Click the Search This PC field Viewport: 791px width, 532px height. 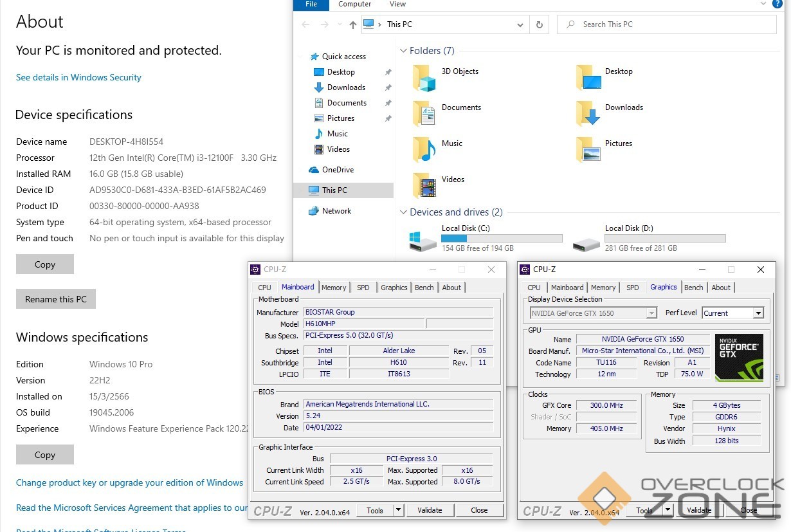tap(667, 24)
